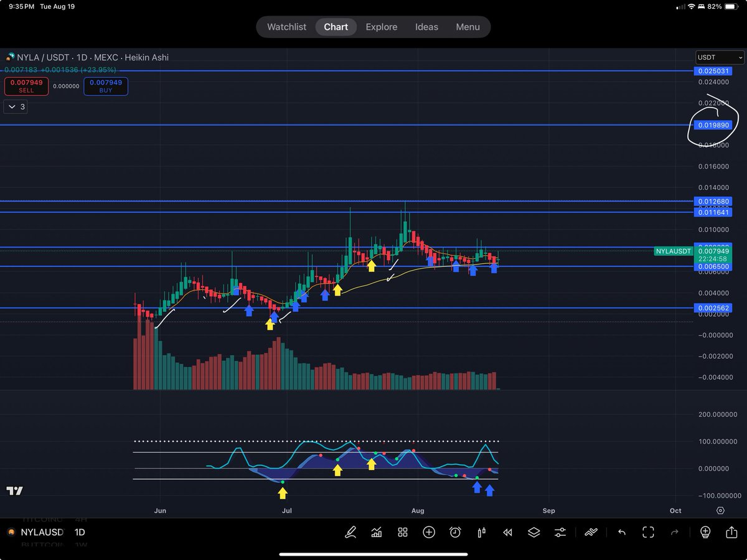Open the USDT currency dropdown
Image resolution: width=747 pixels, height=560 pixels.
click(720, 57)
